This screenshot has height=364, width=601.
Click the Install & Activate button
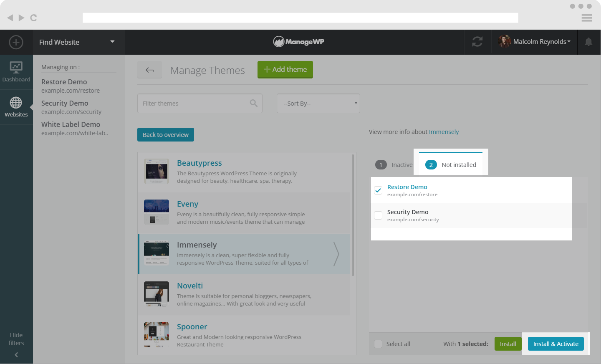click(556, 344)
